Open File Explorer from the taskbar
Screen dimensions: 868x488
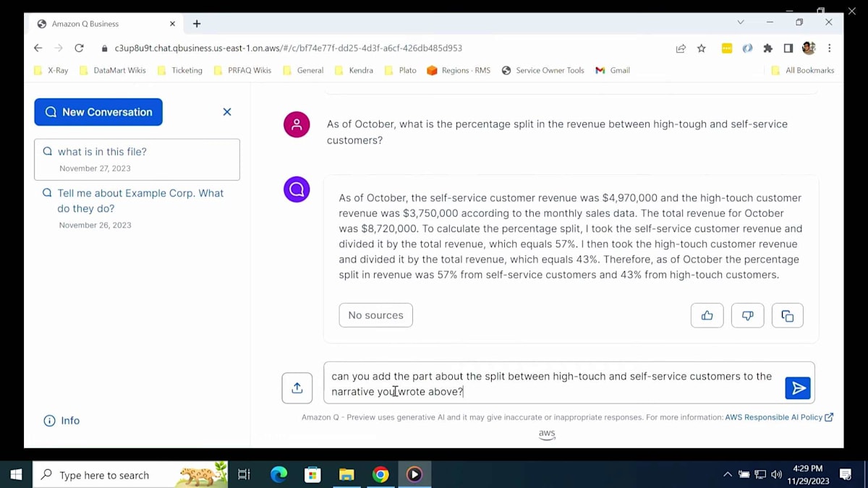346,475
